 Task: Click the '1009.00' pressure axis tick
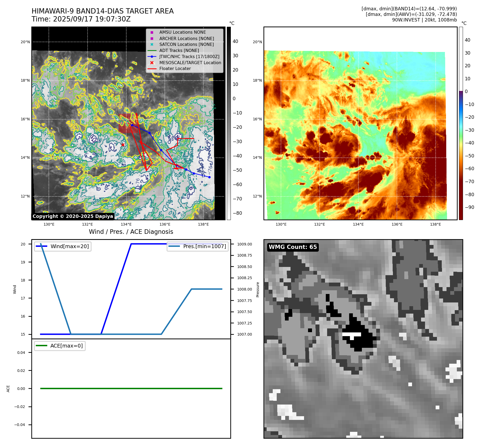click(245, 244)
